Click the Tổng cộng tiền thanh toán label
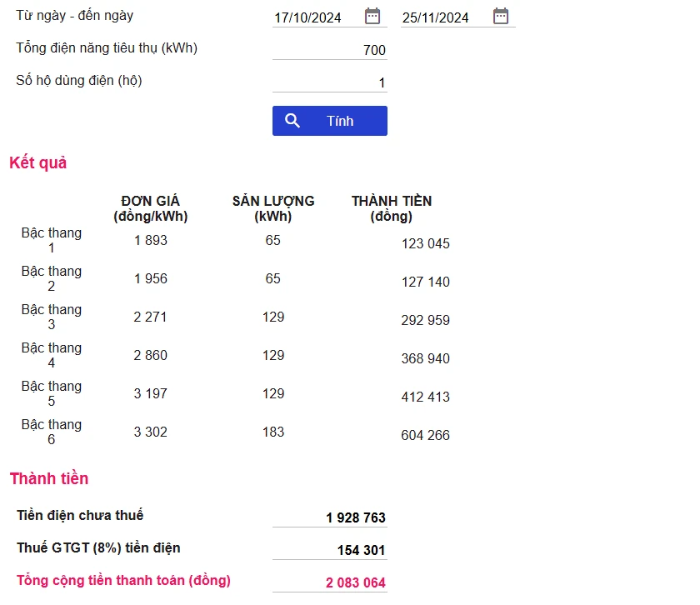700x605 pixels. (x=123, y=580)
